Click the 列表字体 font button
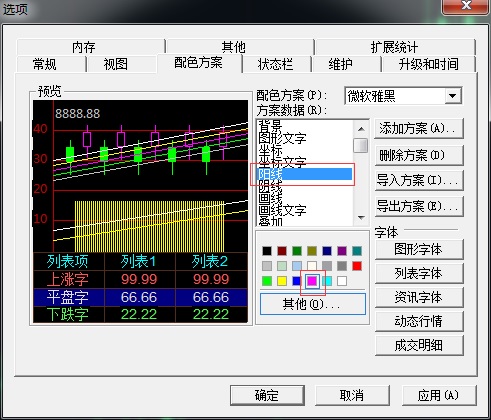491x420 pixels. point(419,273)
